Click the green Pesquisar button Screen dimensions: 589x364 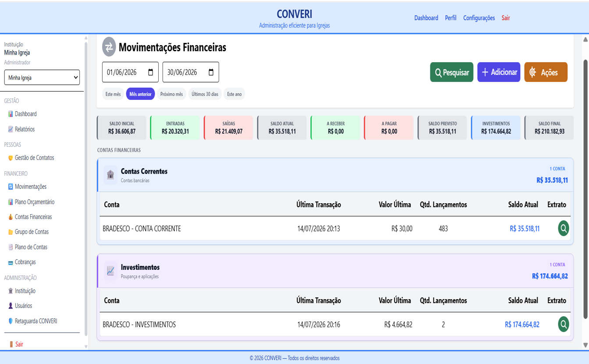[x=451, y=72]
